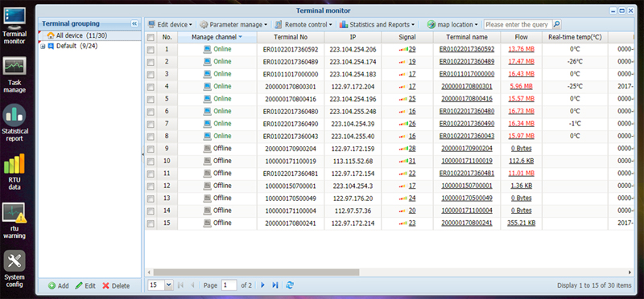Image resolution: width=644 pixels, height=299 pixels.
Task: Click the scrollbar left arrow
Action: pyautogui.click(x=149, y=272)
